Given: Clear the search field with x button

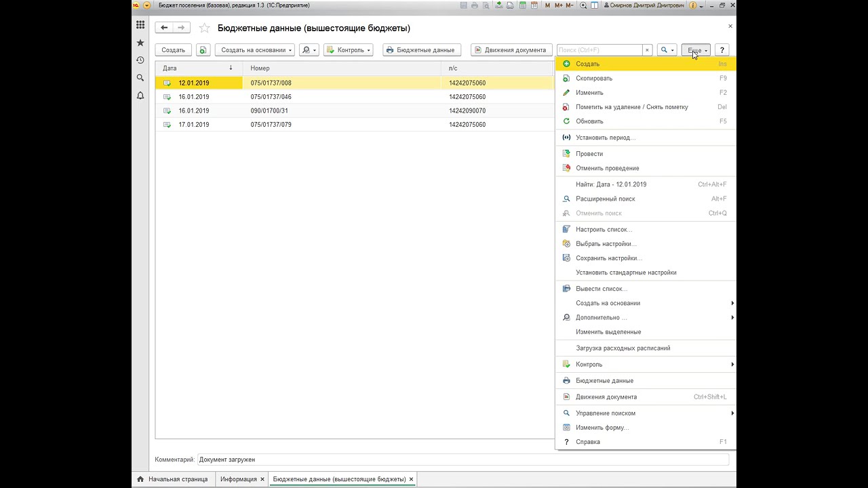Looking at the screenshot, I should [x=647, y=50].
